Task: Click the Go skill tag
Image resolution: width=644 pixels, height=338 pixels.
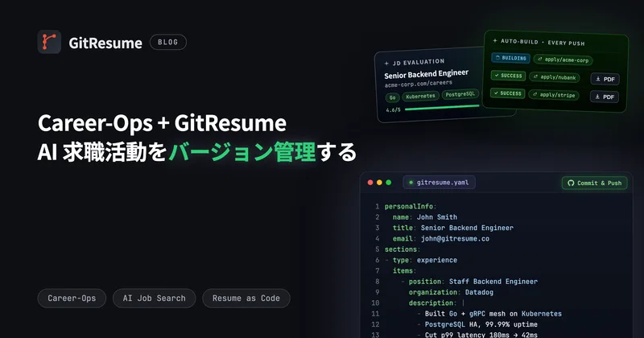Action: [392, 97]
